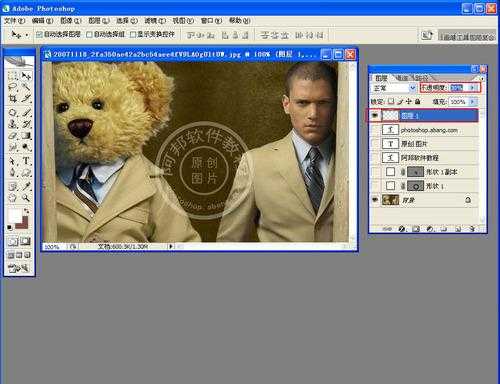Toggle the Auto Select Layer checkbox

tap(39, 34)
